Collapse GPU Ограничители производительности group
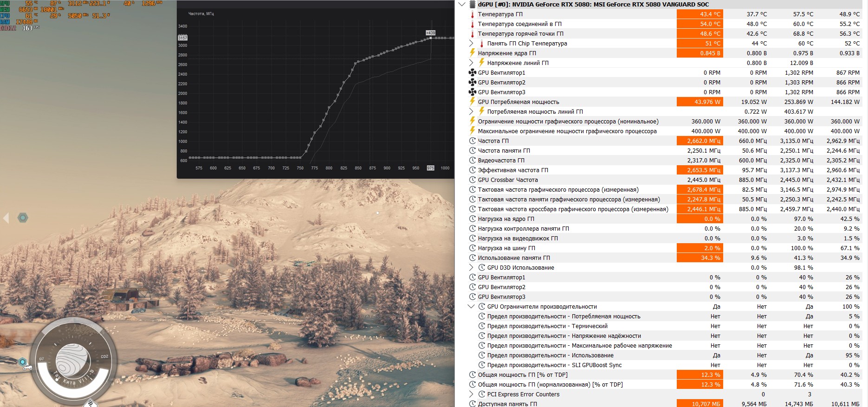Image resolution: width=868 pixels, height=407 pixels. pyautogui.click(x=471, y=307)
